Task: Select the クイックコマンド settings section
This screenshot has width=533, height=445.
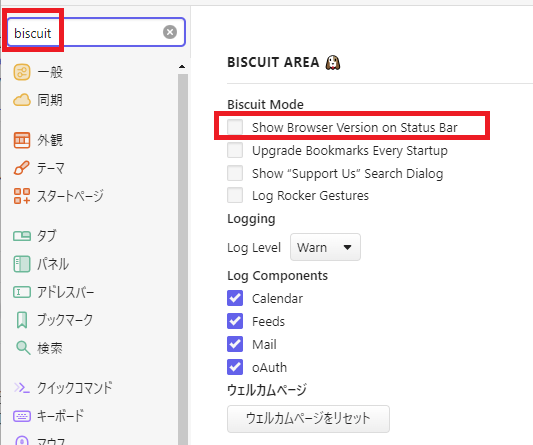Action: (x=63, y=388)
